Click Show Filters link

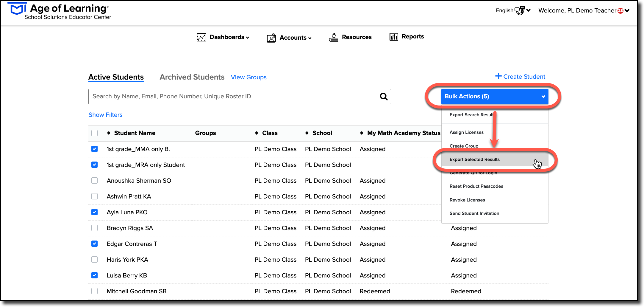(106, 115)
